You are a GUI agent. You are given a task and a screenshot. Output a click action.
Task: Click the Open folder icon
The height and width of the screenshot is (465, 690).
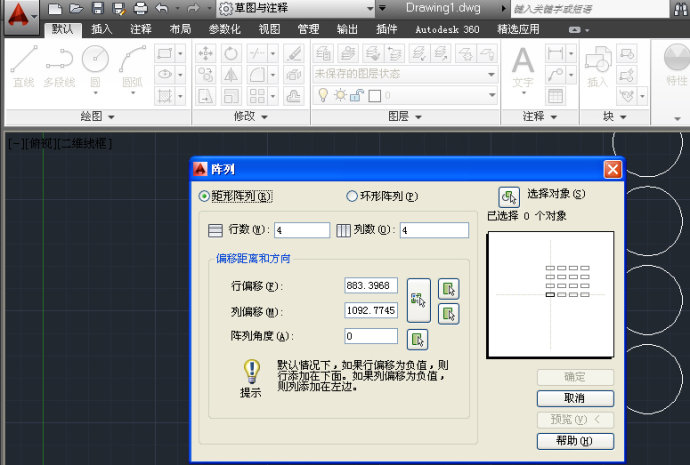click(x=76, y=8)
